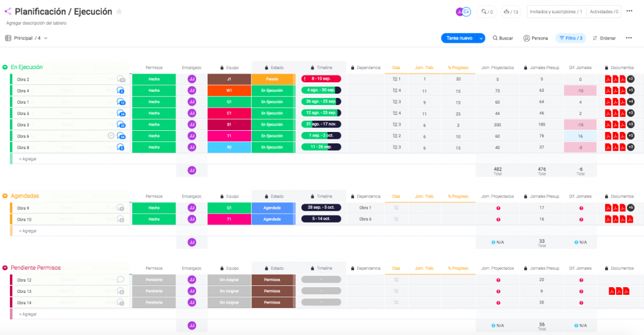644x335 pixels.
Task: Open the Principal / 4 views dropdown
Action: click(26, 38)
